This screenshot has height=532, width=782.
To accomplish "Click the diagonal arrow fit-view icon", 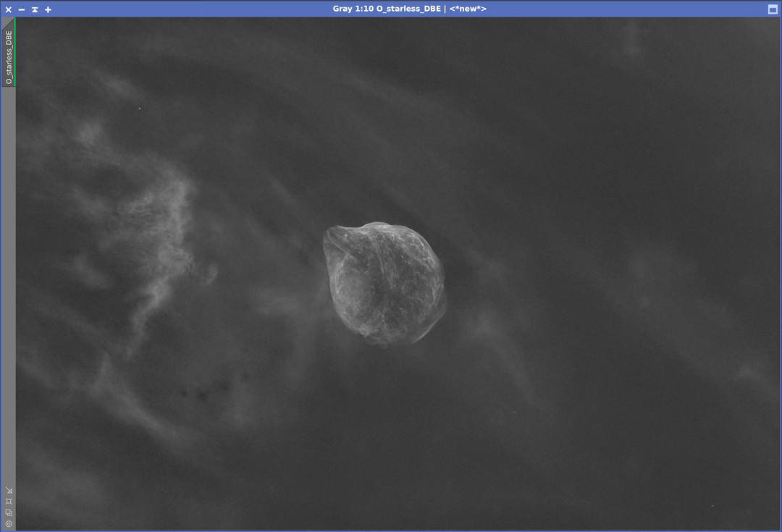I will tap(9, 490).
